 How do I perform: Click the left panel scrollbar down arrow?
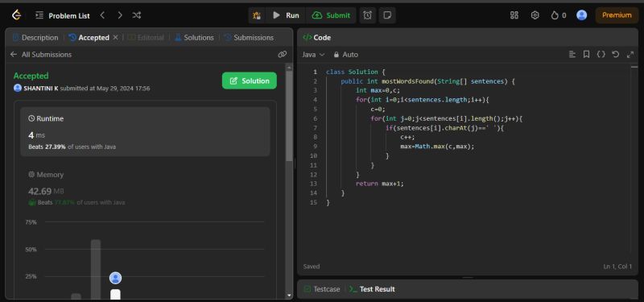289,296
